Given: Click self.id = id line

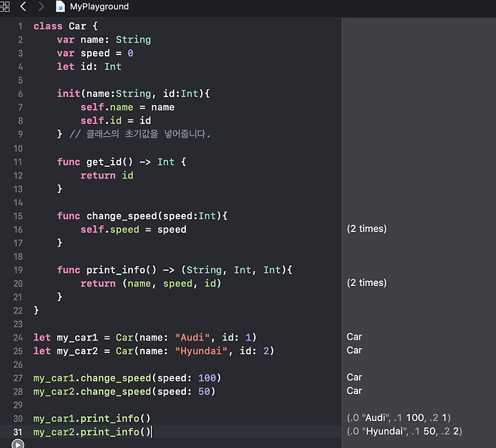Looking at the screenshot, I should pyautogui.click(x=116, y=121).
